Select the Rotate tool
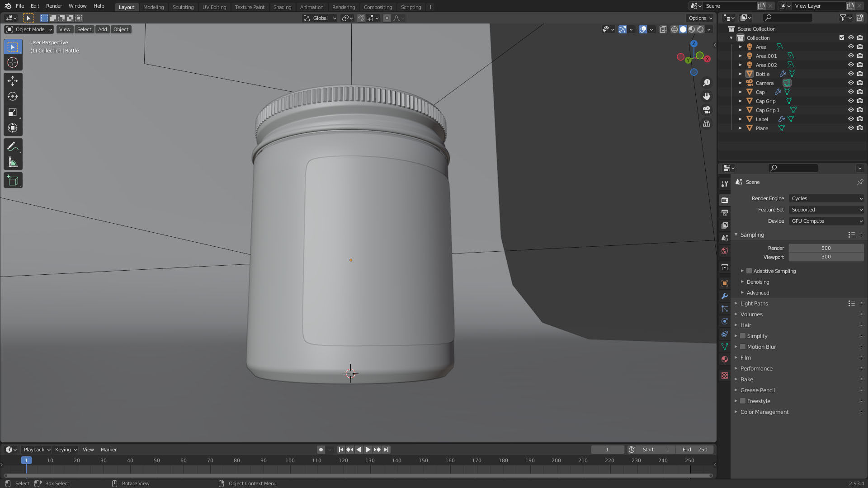This screenshot has width=868, height=488. coord(13,97)
